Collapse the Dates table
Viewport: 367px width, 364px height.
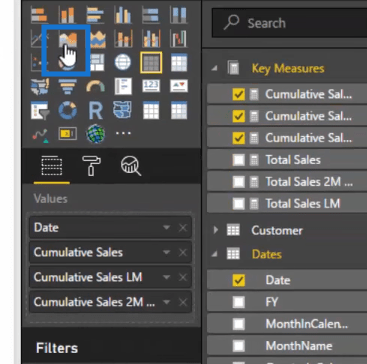click(x=215, y=254)
